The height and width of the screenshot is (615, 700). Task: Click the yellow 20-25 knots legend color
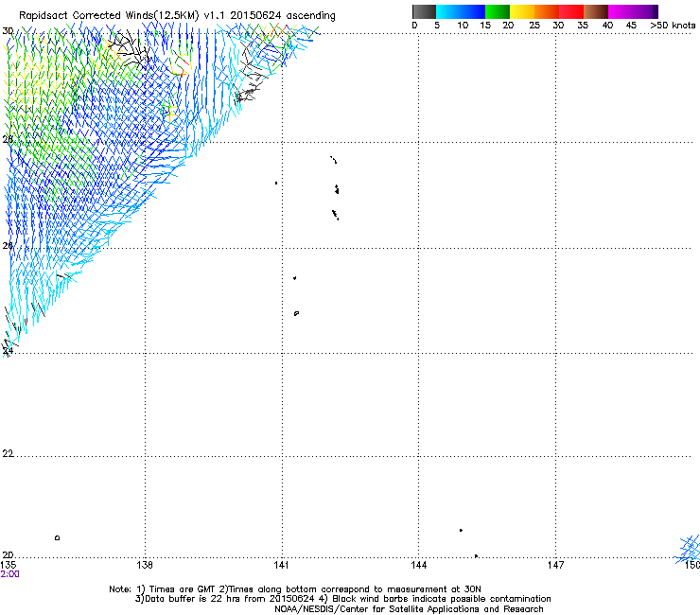(x=522, y=11)
